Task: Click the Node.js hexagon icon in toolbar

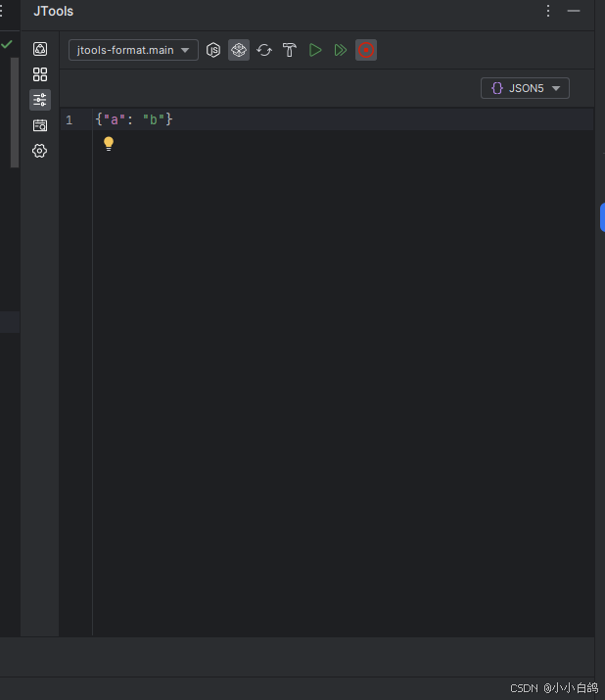Action: (213, 50)
